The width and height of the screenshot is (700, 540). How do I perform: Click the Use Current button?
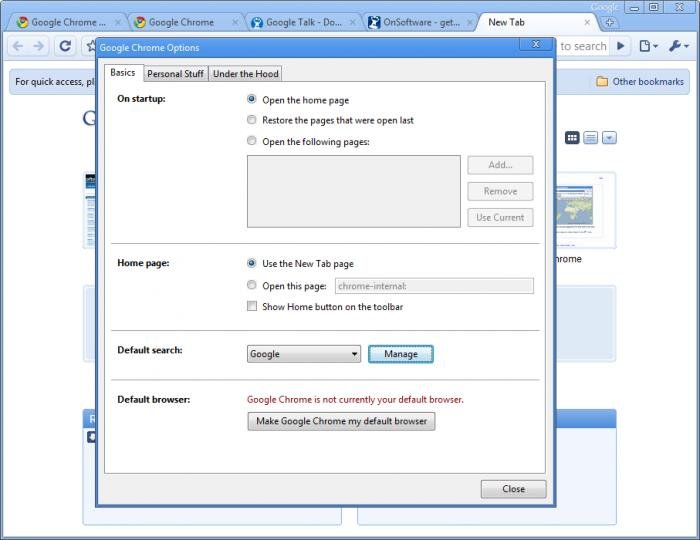click(500, 218)
